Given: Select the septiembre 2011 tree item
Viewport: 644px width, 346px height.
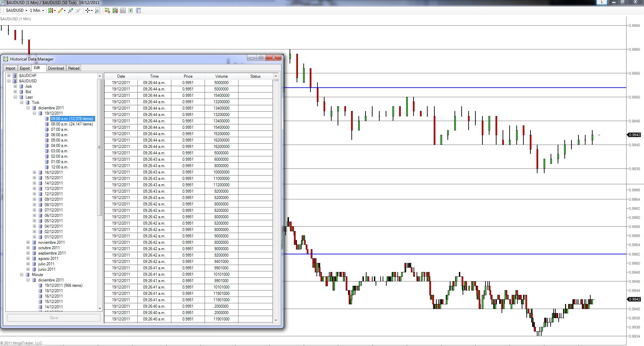Looking at the screenshot, I should click(x=52, y=253).
